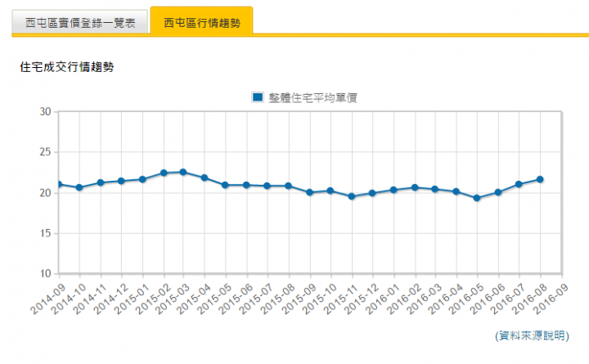Click the y-axis label 10
Image resolution: width=589 pixels, height=364 pixels.
click(45, 274)
